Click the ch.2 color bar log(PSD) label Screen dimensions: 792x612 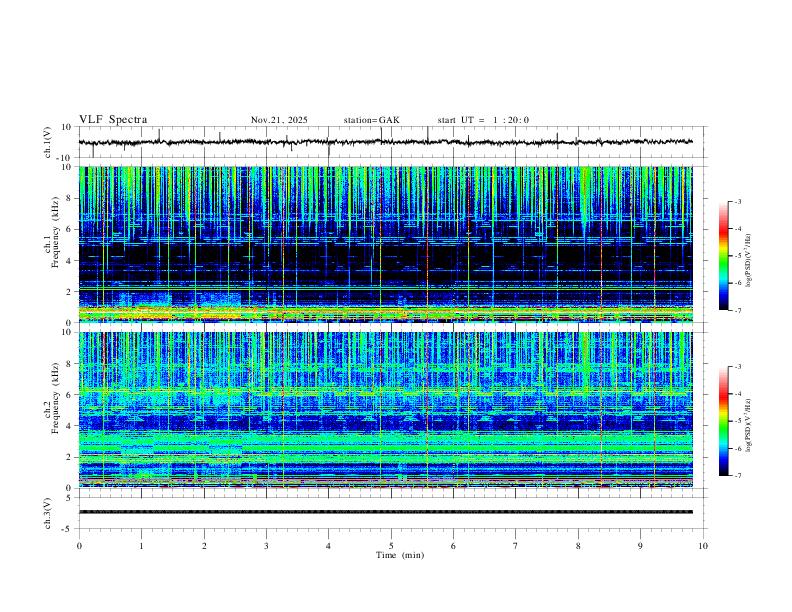pyautogui.click(x=749, y=426)
